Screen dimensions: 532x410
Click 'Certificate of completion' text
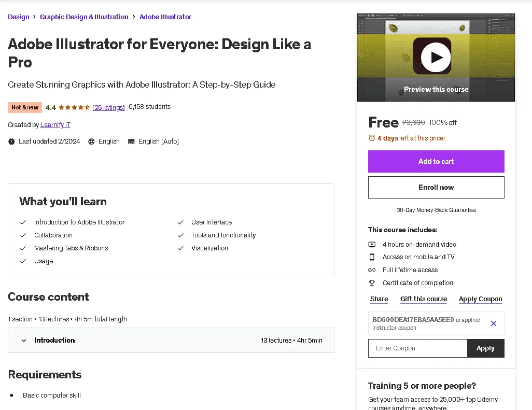(417, 283)
